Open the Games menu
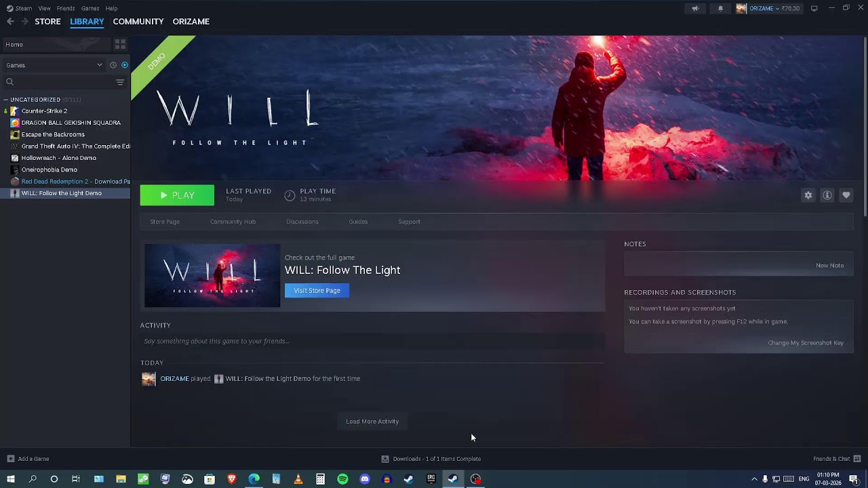The height and width of the screenshot is (488, 868). 90,8
